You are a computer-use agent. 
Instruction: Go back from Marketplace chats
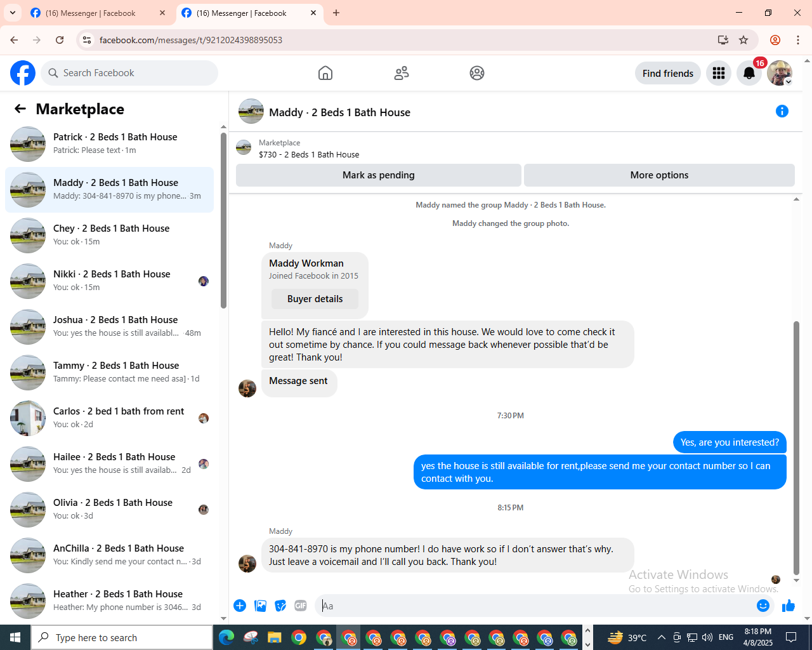(20, 109)
